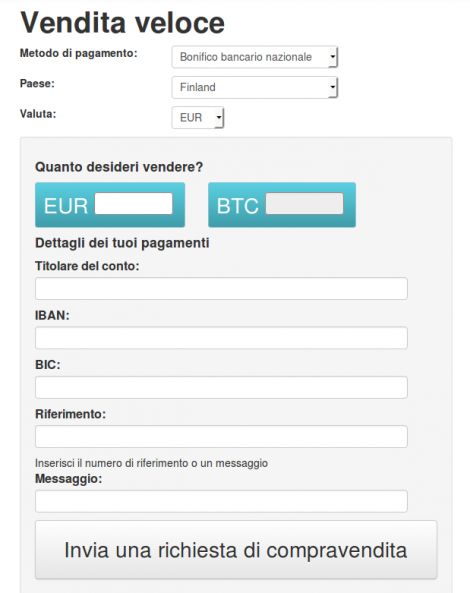Click the white EUR text in blue box
Image resolution: width=470 pixels, height=593 pixels.
pos(66,206)
